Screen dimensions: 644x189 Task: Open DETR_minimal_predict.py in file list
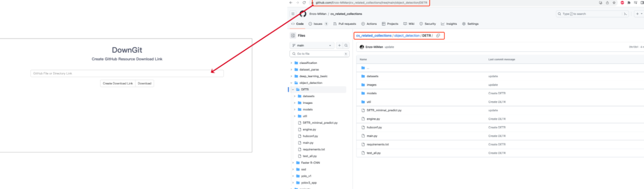(384, 110)
